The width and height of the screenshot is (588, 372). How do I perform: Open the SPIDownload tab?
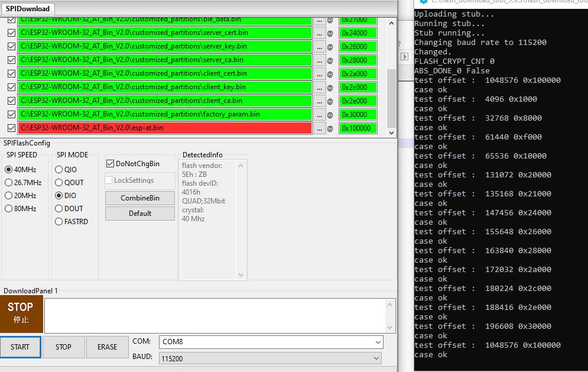(x=27, y=9)
